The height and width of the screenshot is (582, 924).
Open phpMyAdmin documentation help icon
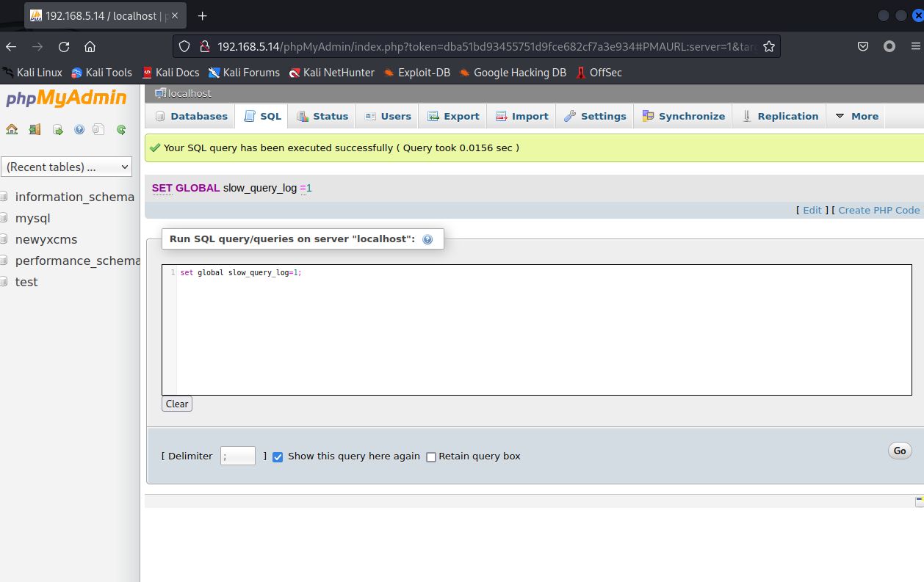79,130
